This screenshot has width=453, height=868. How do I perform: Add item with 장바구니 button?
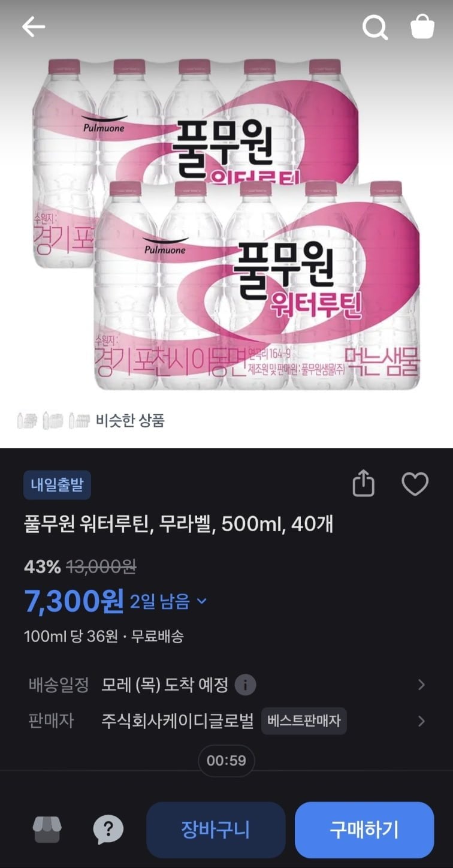coord(216,830)
